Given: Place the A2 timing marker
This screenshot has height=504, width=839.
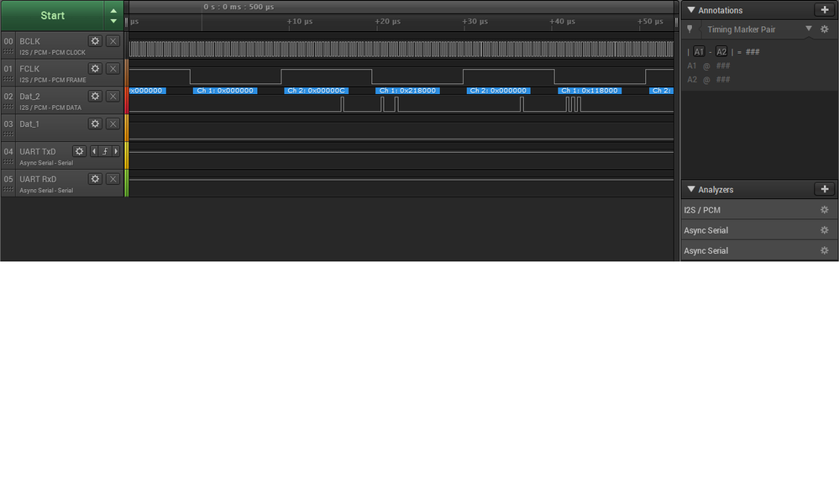Looking at the screenshot, I should tap(721, 52).
